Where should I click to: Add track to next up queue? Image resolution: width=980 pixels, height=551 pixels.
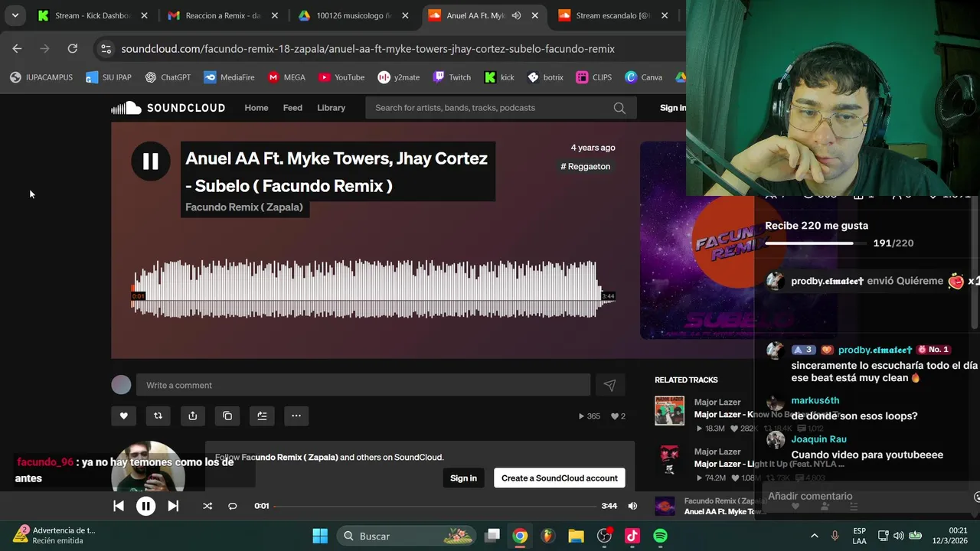click(x=262, y=416)
